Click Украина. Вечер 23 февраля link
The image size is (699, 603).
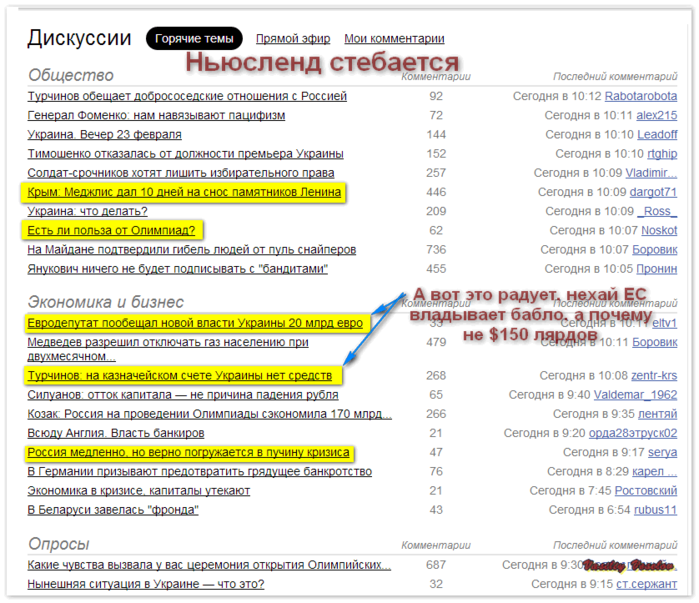[x=104, y=135]
